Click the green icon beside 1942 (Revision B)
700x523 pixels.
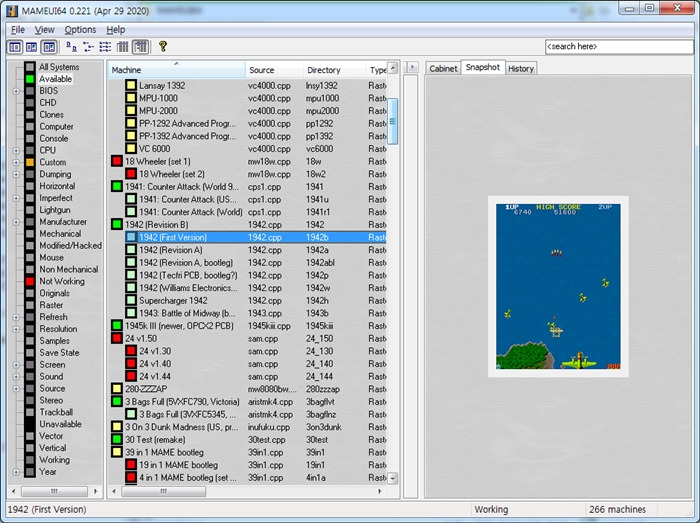[117, 224]
